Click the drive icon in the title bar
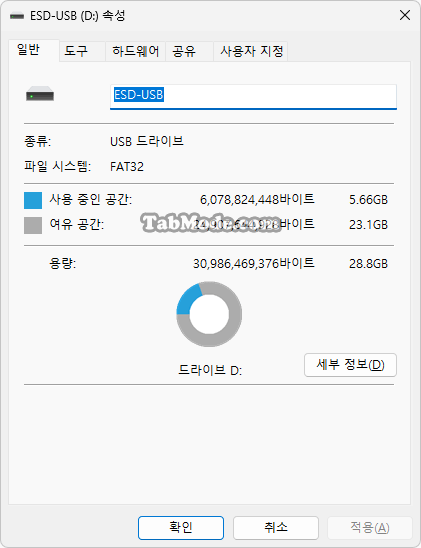The width and height of the screenshot is (421, 548). [x=16, y=16]
